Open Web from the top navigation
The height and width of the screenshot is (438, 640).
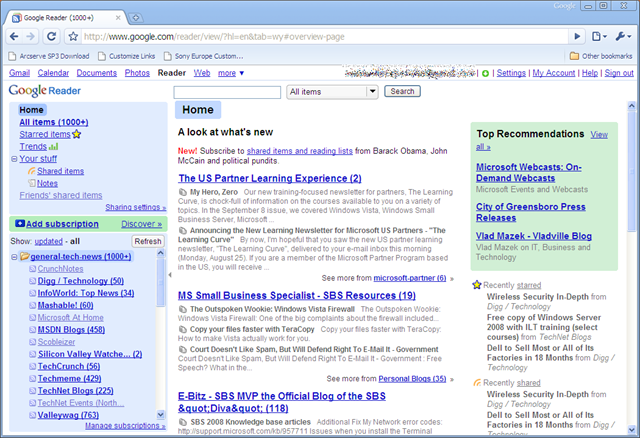tap(202, 73)
